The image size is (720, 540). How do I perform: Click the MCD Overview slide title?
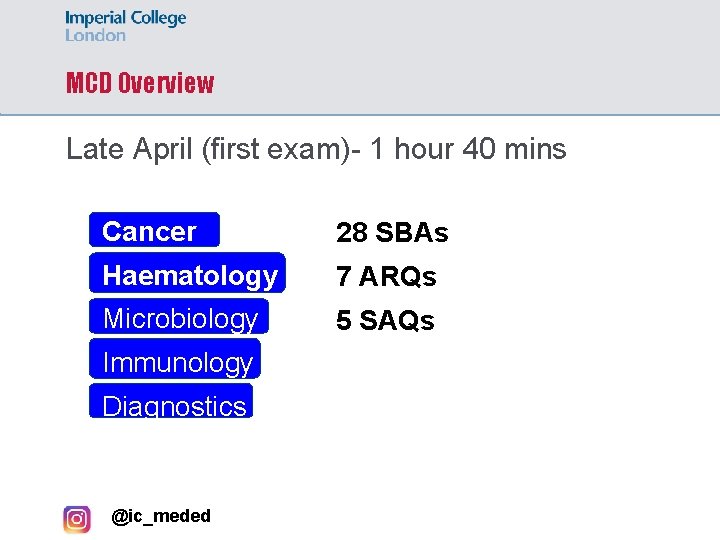click(139, 83)
